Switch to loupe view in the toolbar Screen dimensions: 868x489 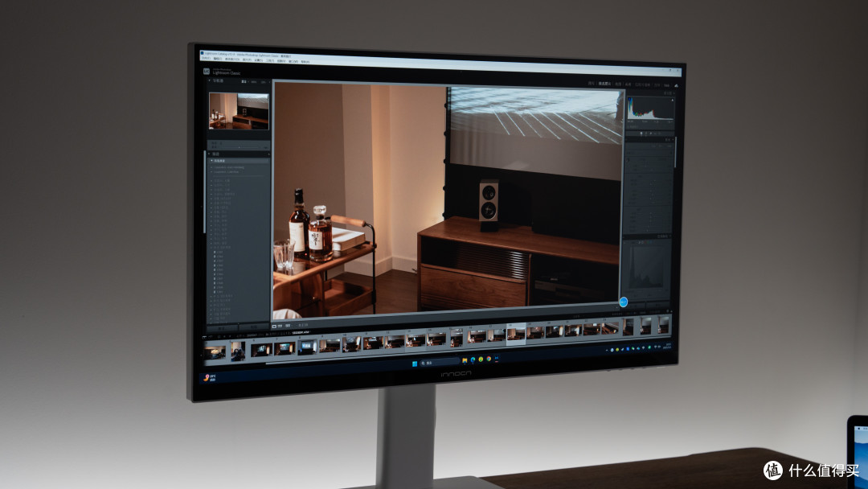click(x=274, y=326)
